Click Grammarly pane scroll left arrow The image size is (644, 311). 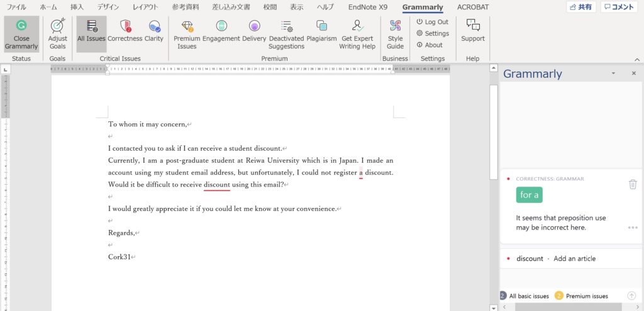tap(504, 307)
